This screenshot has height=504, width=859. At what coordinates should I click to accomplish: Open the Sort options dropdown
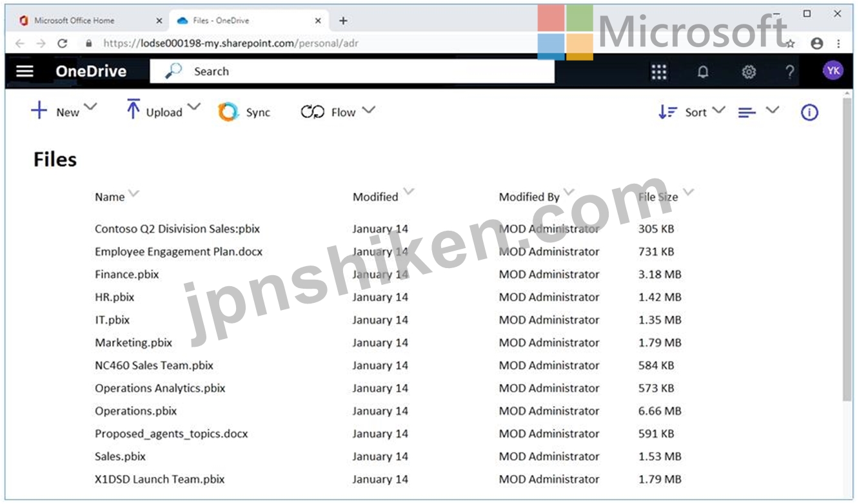[691, 112]
